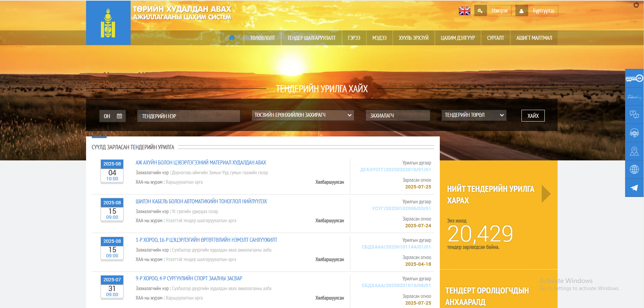Image resolution: width=644 pixels, height=308 pixels.
Task: Open the ШИЛЭН КАБЕЛЬ tender link
Action: tap(201, 202)
